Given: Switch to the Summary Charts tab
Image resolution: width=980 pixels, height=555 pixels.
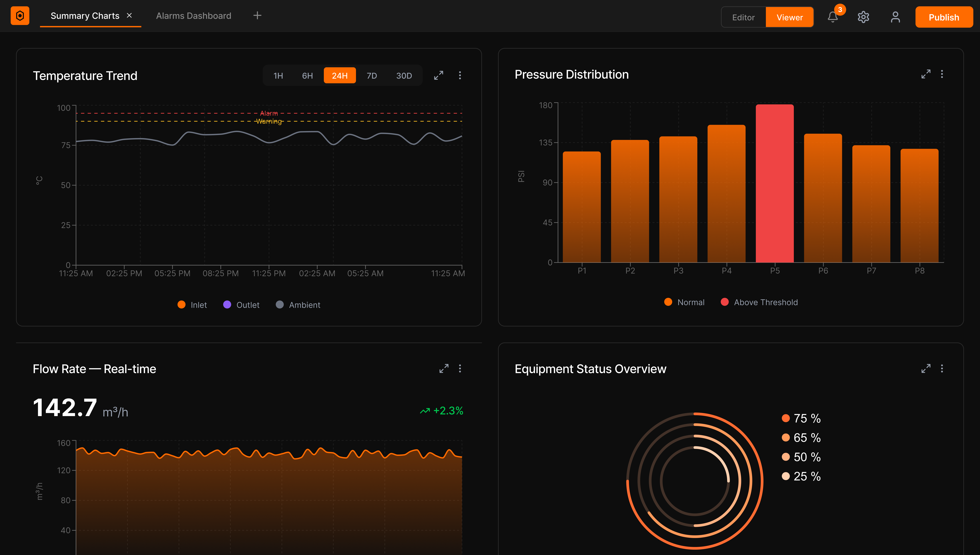Looking at the screenshot, I should [85, 16].
